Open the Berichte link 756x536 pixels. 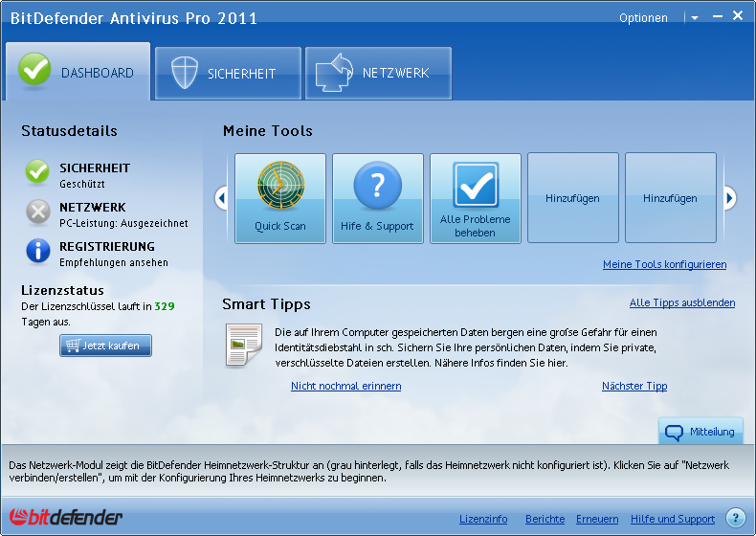tap(545, 519)
